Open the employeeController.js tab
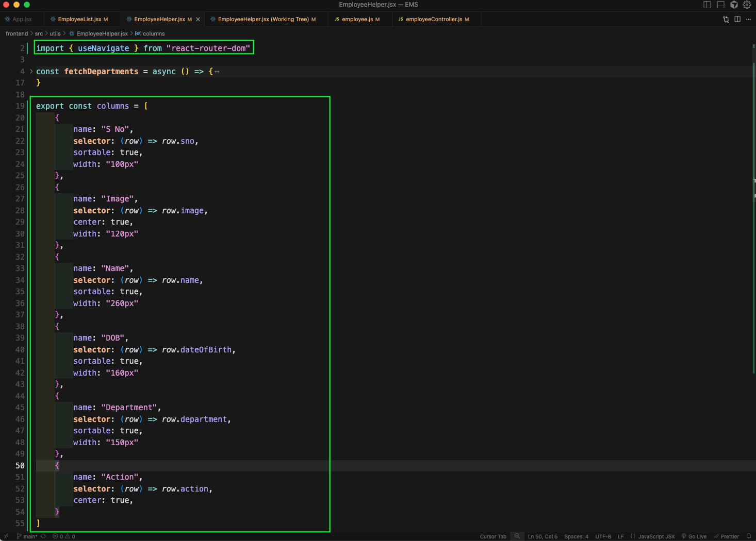Image resolution: width=756 pixels, height=541 pixels. (434, 20)
